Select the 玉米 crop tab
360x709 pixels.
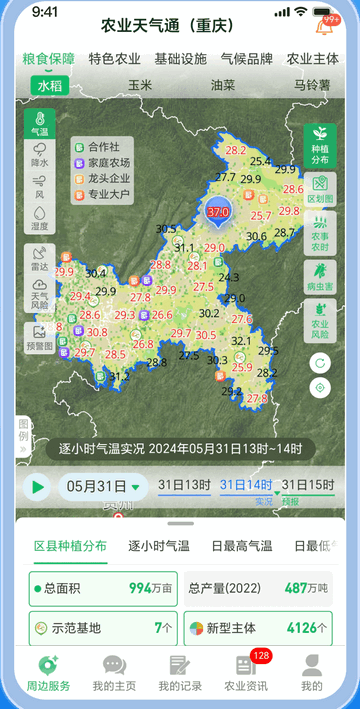[140, 85]
